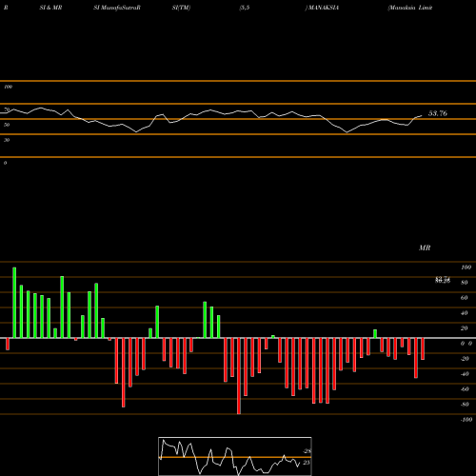Click the RSI axis label 30
The image size is (476, 476).
point(7,140)
